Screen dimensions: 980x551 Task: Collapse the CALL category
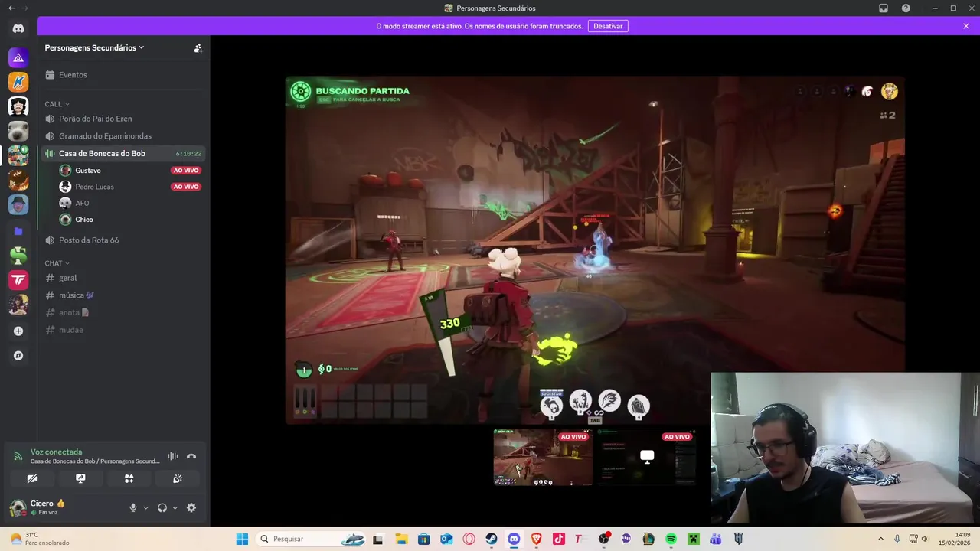tap(57, 104)
